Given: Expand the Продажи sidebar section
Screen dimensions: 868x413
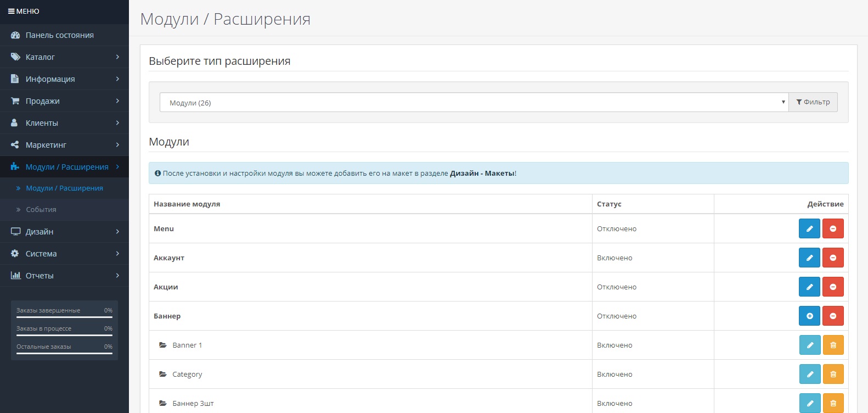Looking at the screenshot, I should (x=64, y=101).
